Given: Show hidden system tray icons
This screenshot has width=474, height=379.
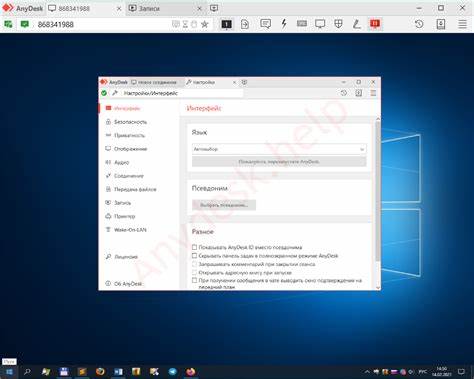Looking at the screenshot, I should [367, 372].
